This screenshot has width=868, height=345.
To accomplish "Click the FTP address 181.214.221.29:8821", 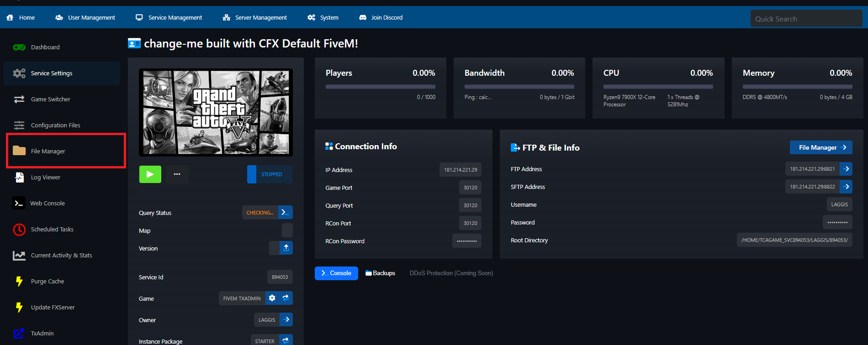I will (x=812, y=169).
